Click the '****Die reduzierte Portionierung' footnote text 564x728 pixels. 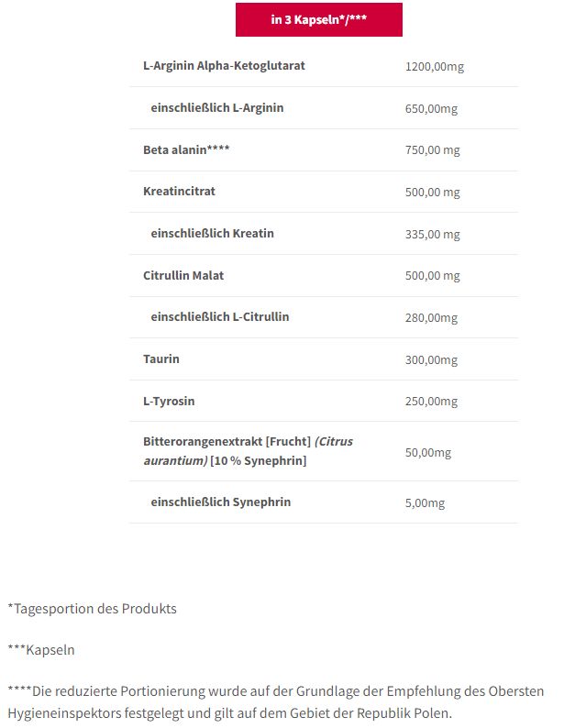276,702
